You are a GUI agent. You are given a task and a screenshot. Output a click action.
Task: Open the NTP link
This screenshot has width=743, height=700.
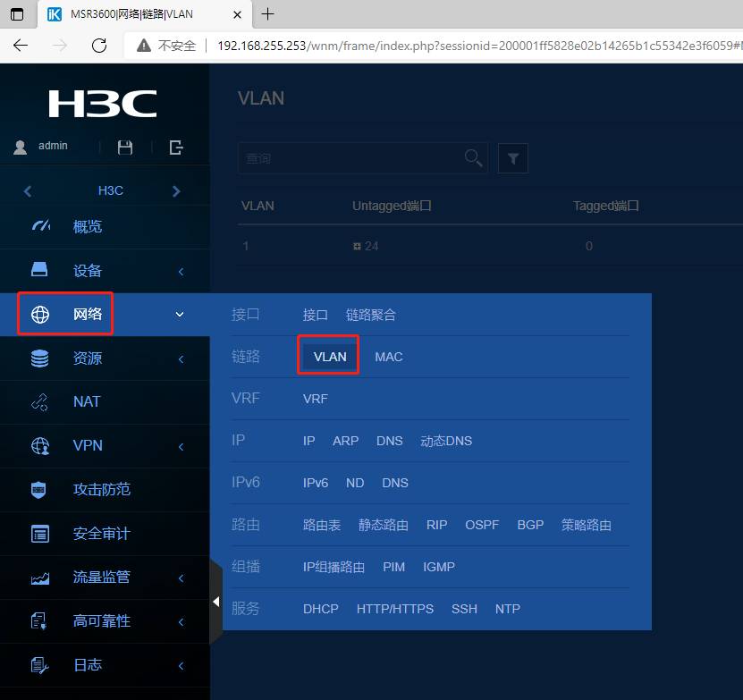tap(508, 609)
